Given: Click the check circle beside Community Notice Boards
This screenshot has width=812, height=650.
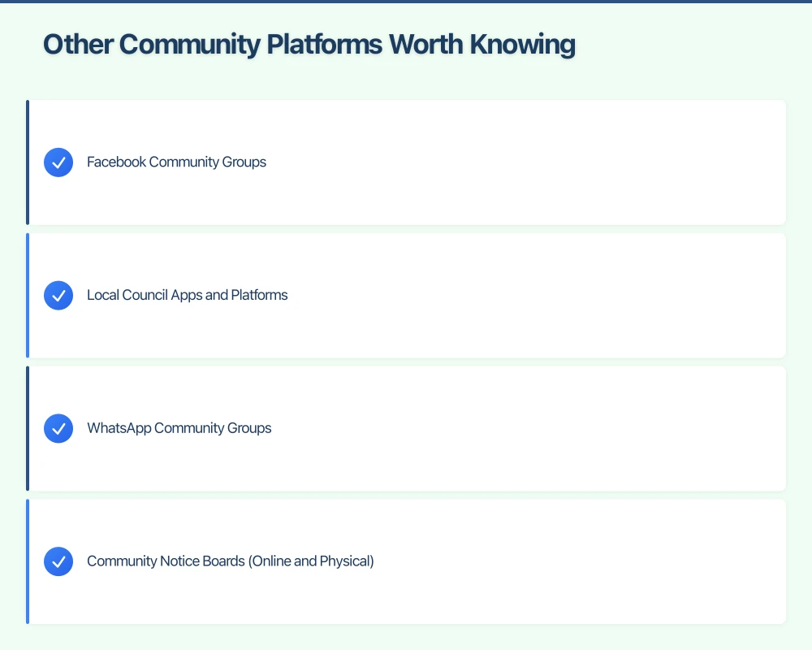Looking at the screenshot, I should [x=58, y=561].
